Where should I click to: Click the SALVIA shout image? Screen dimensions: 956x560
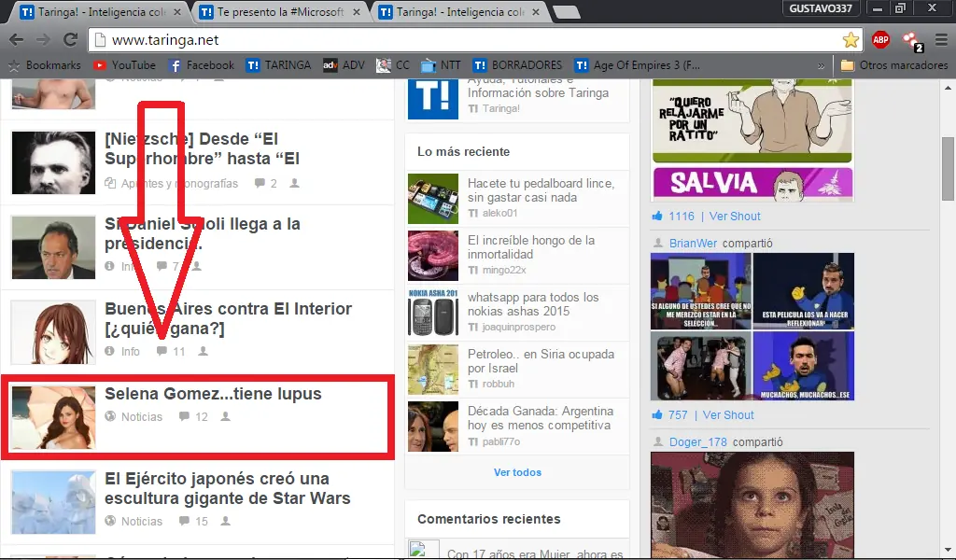click(752, 183)
